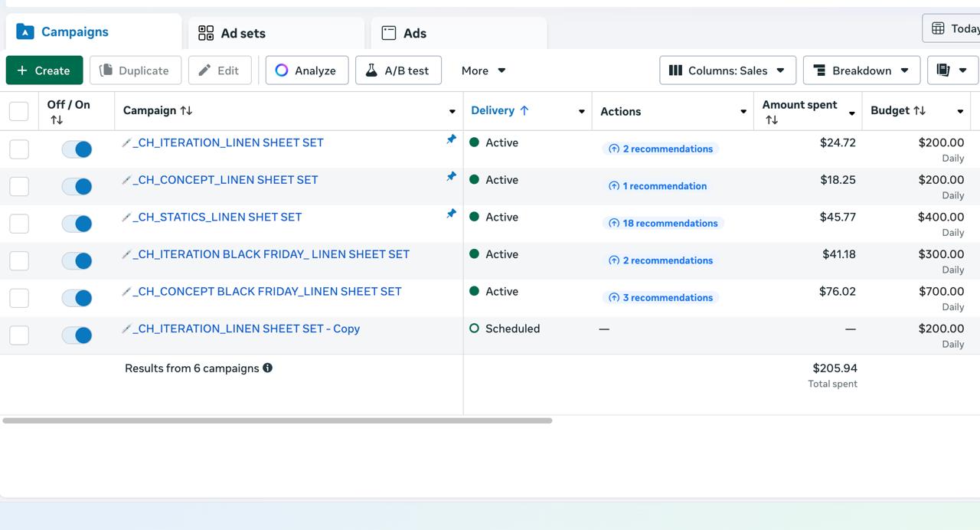
Task: Click the ascending arrow next to Delivery header
Action: click(524, 110)
